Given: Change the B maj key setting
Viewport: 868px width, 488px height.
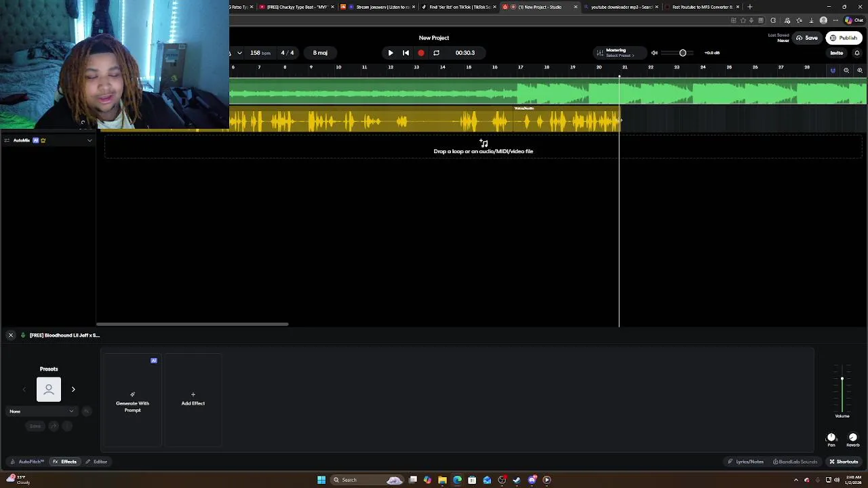Looking at the screenshot, I should pyautogui.click(x=320, y=53).
